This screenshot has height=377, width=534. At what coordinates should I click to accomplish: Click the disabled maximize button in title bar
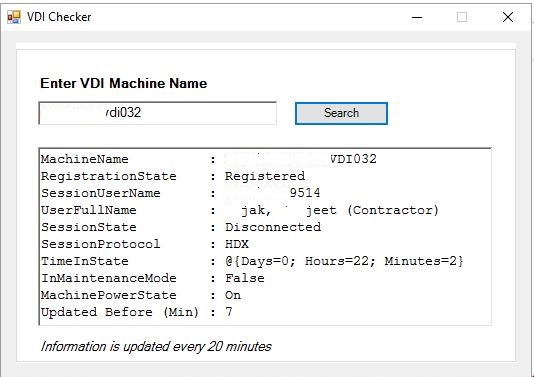coord(462,17)
